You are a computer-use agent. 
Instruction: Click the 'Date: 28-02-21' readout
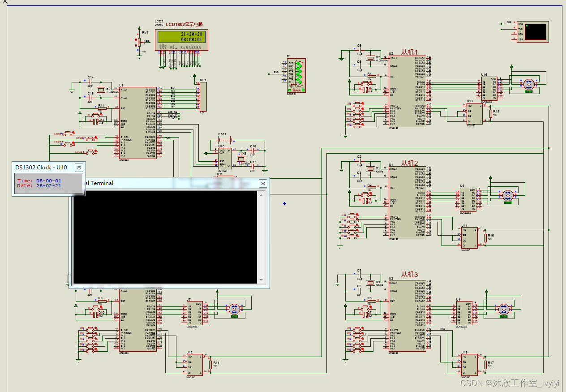(39, 185)
